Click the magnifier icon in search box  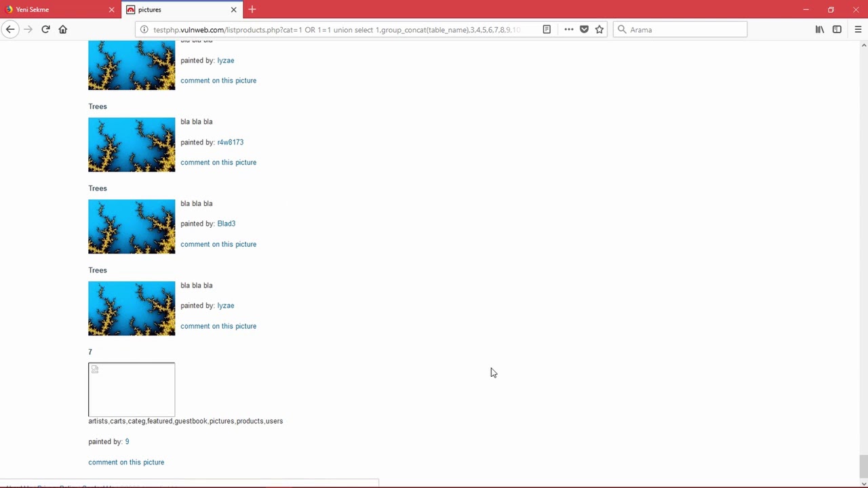click(x=622, y=30)
